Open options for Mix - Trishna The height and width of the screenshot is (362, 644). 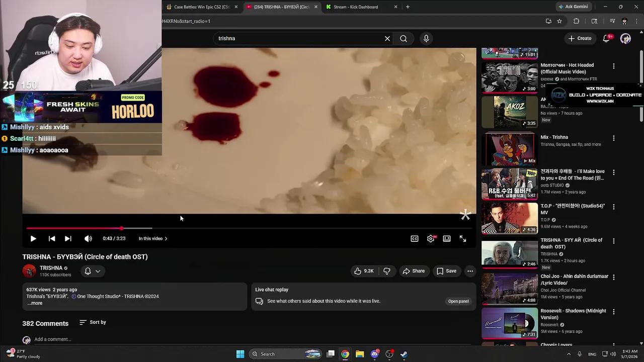pyautogui.click(x=613, y=138)
